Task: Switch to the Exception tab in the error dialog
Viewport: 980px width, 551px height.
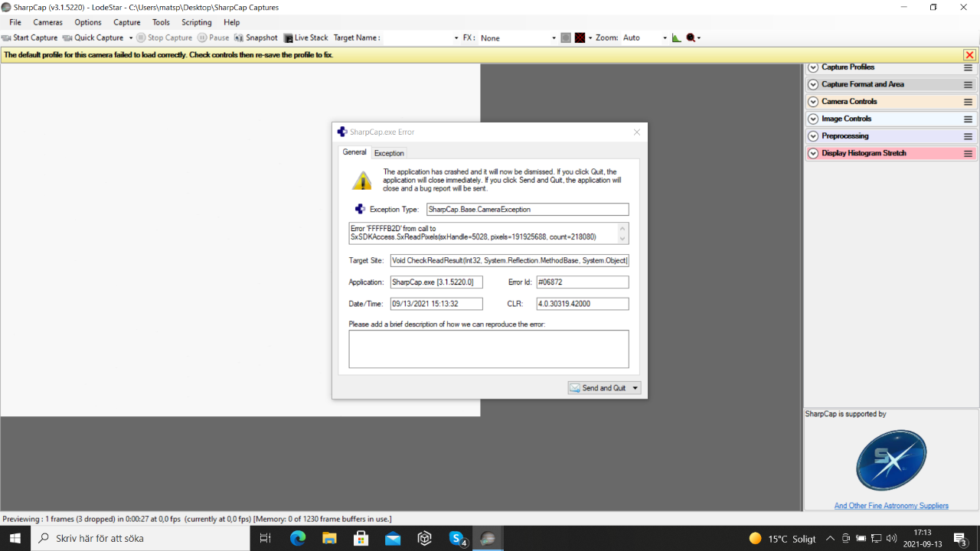Action: click(x=389, y=153)
